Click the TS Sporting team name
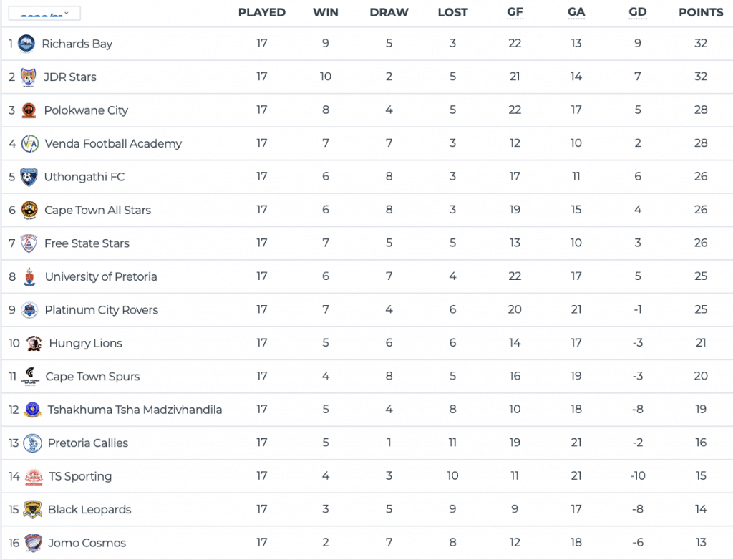 click(x=80, y=476)
